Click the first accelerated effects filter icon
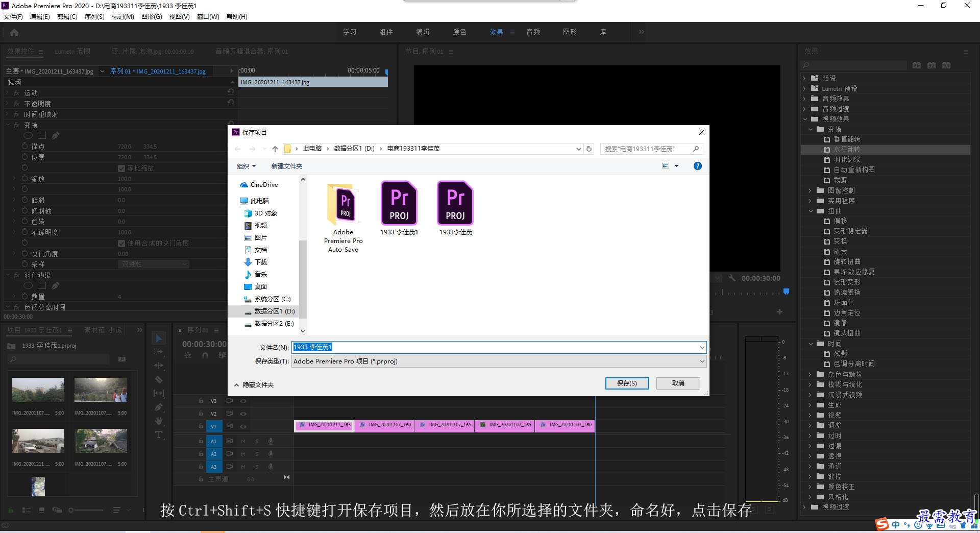The width and height of the screenshot is (980, 533). pos(917,65)
